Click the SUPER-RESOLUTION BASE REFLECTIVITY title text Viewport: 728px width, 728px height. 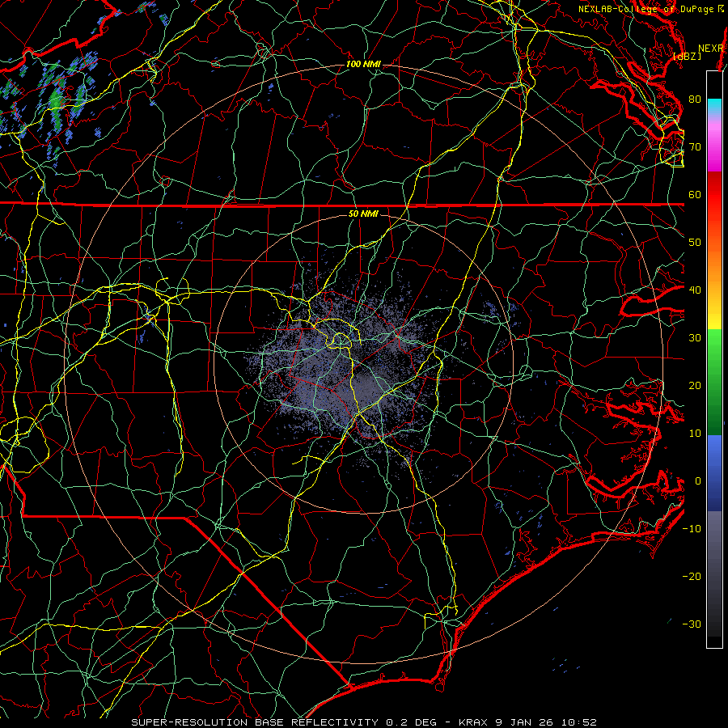255,722
